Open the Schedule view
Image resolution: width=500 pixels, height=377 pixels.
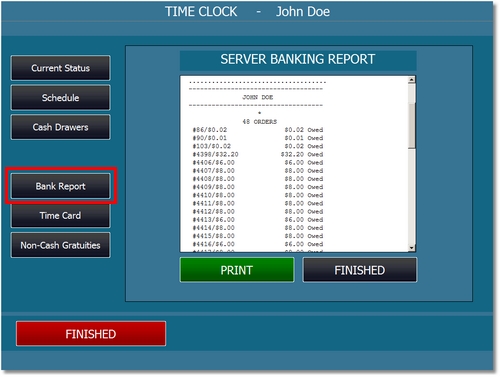pyautogui.click(x=60, y=98)
